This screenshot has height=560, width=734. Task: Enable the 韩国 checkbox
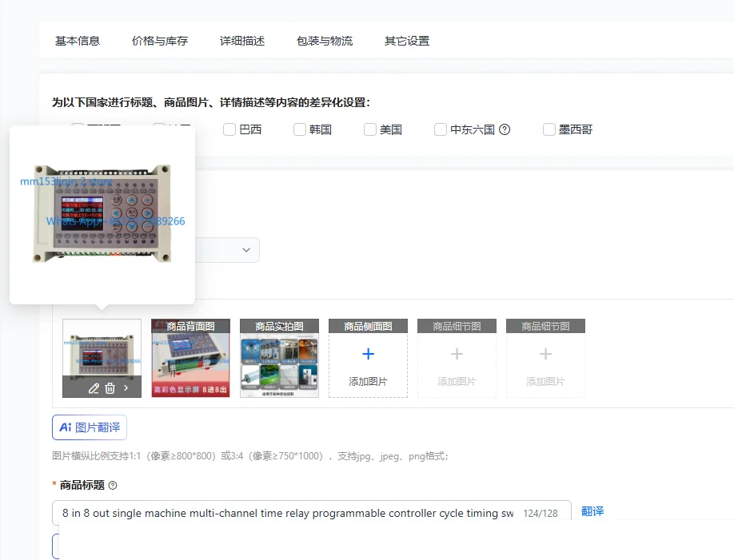[x=300, y=129]
